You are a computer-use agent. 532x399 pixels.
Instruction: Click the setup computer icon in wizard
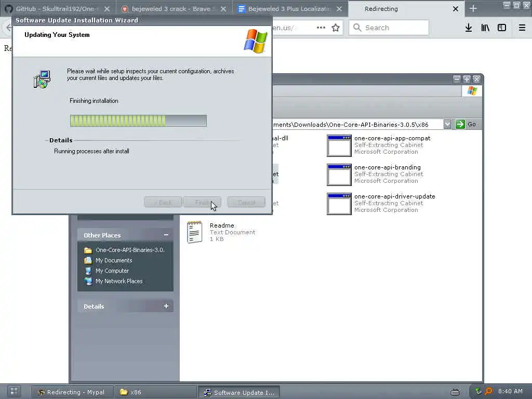tap(42, 79)
